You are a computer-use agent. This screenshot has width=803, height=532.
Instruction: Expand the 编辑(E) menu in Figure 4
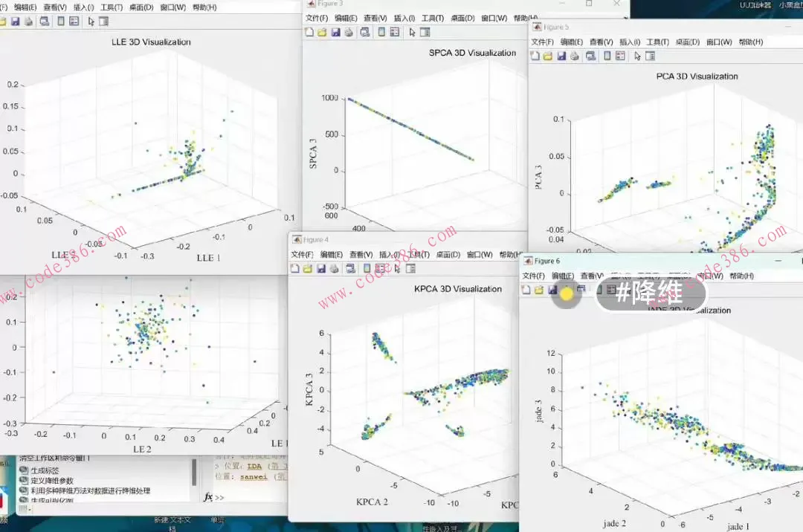point(331,255)
